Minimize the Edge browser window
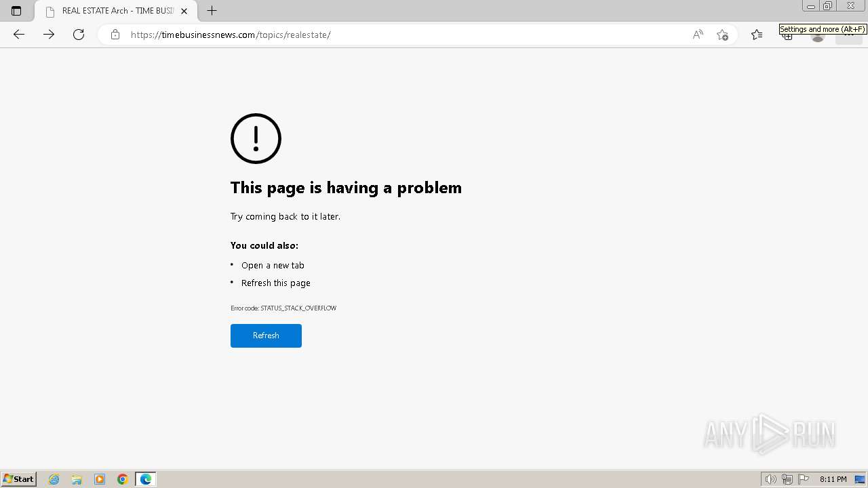Screen dimensions: 868x488 click(810, 6)
